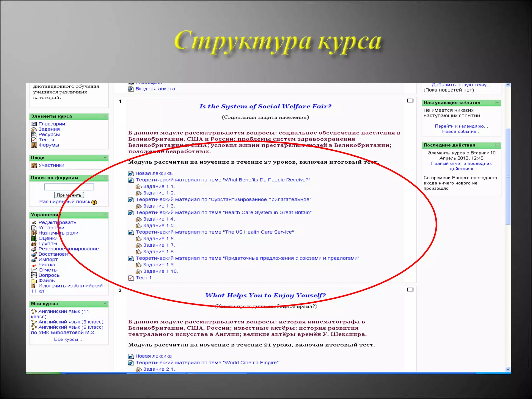The height and width of the screenshot is (399, 532).
Task: Open the Редактировать admin menu item
Action: point(57,222)
